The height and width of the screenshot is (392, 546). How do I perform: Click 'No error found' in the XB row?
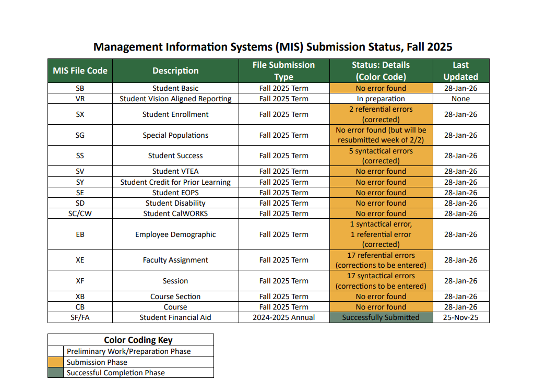pyautogui.click(x=381, y=296)
